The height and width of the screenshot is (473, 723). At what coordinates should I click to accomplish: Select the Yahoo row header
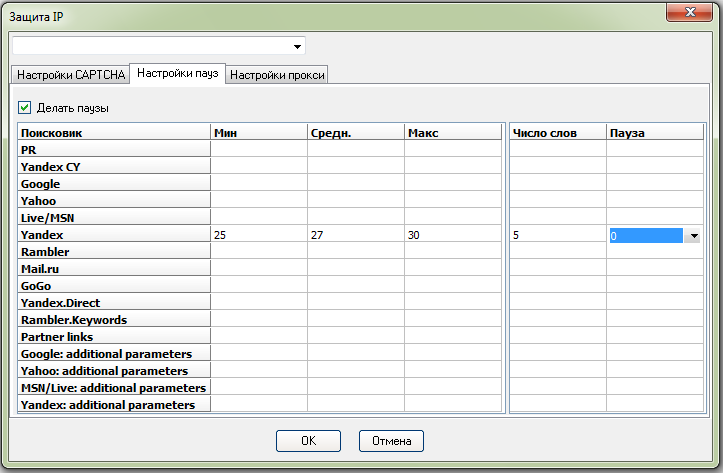coord(114,201)
